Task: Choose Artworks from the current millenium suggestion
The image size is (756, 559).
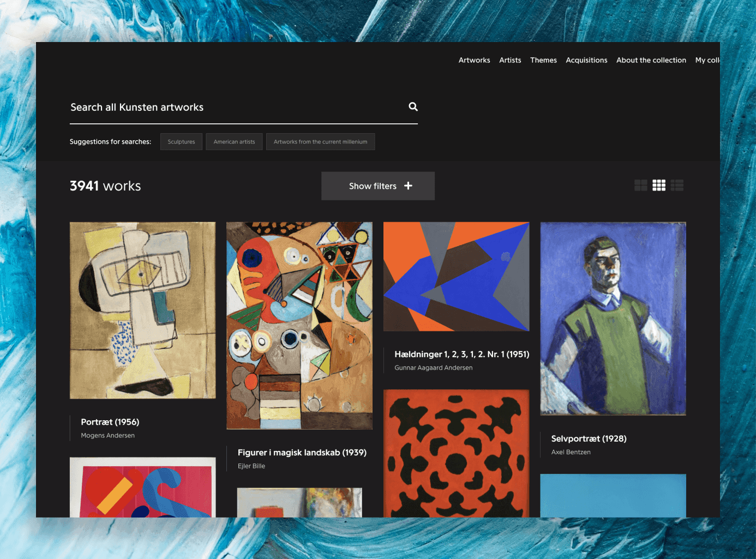Action: tap(320, 142)
